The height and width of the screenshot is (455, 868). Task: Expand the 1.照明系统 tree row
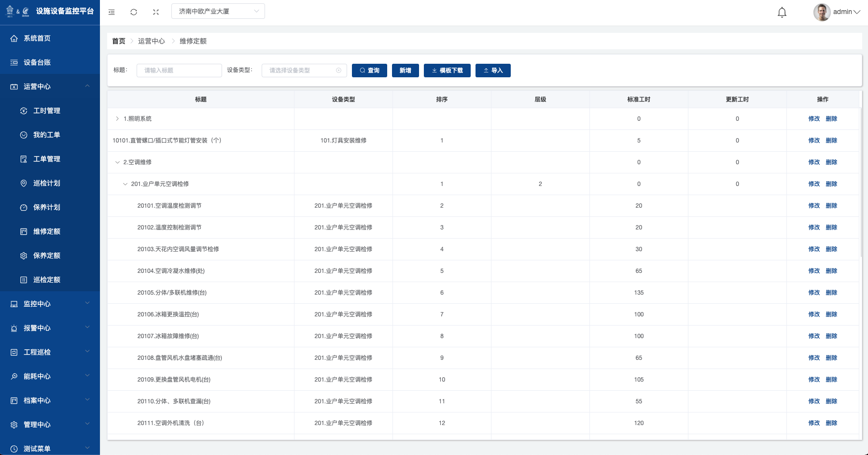(117, 119)
